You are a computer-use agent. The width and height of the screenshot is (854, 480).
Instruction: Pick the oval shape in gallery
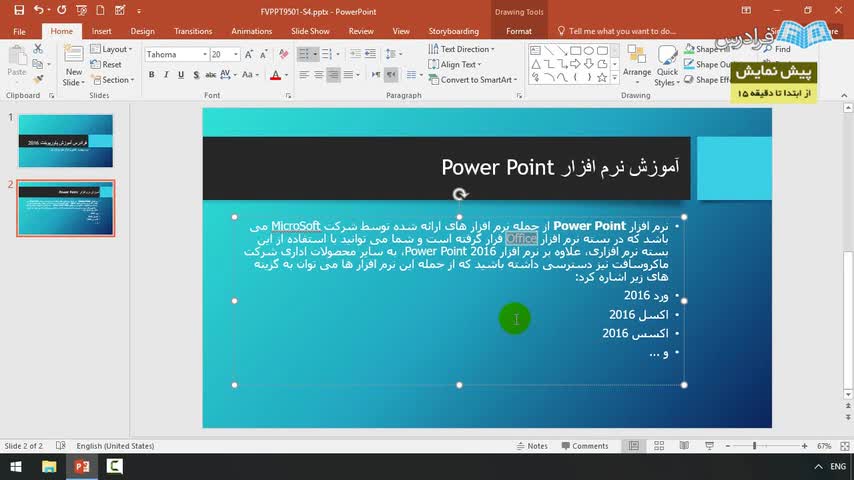point(589,51)
